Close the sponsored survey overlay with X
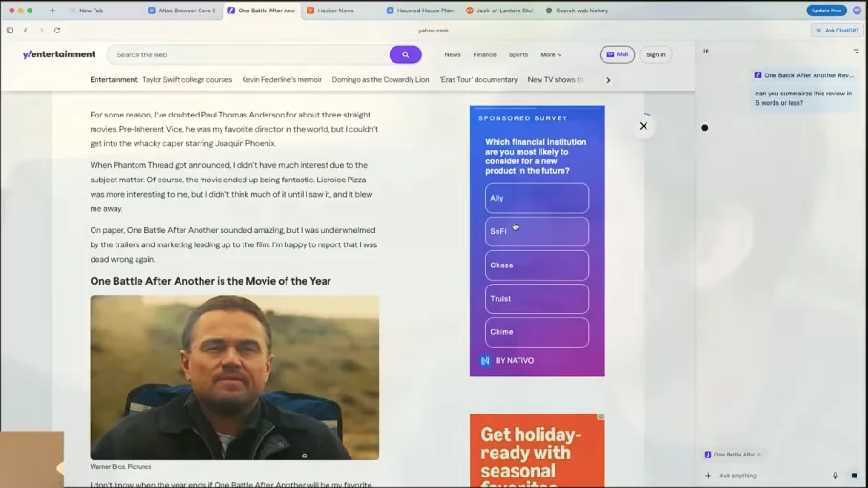Viewport: 868px width, 488px height. pyautogui.click(x=644, y=126)
